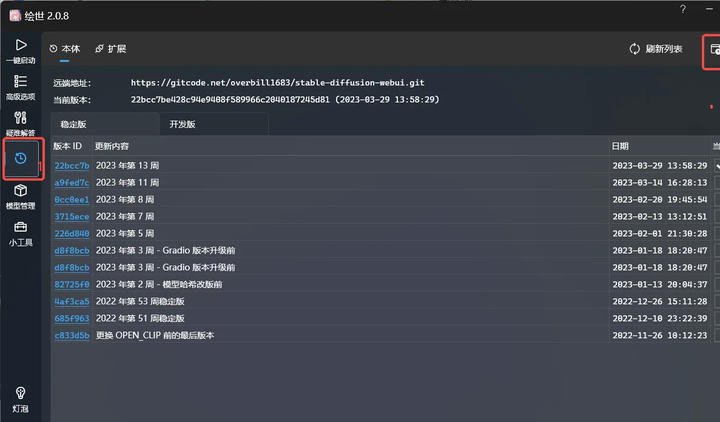Open 小工具 toolbox page
720x422 pixels.
pos(21,233)
